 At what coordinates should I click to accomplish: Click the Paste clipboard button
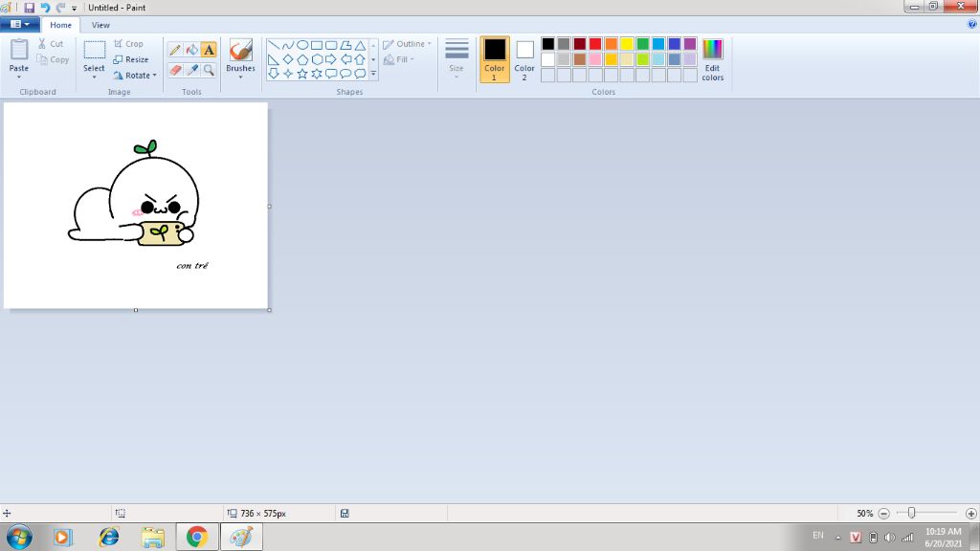pos(19,55)
